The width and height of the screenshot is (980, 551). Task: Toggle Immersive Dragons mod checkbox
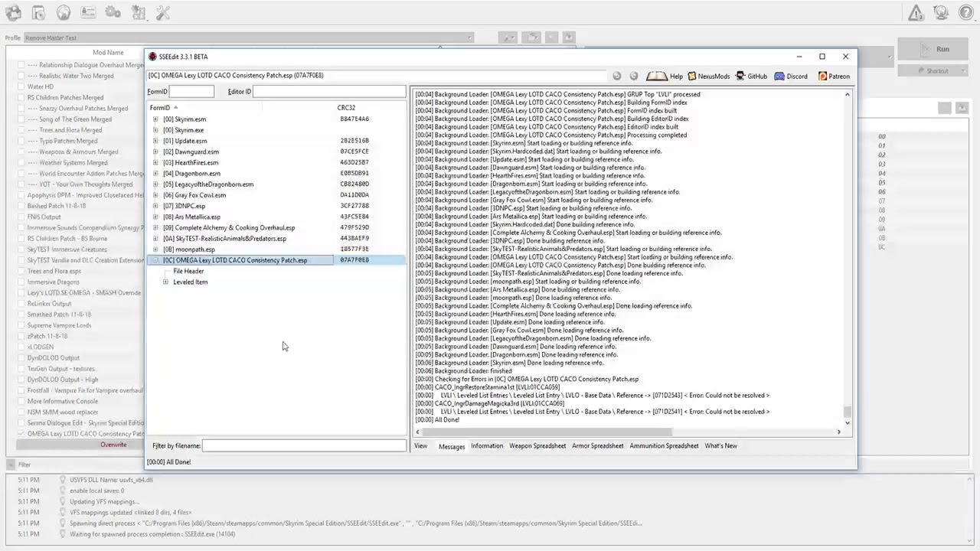pyautogui.click(x=21, y=282)
